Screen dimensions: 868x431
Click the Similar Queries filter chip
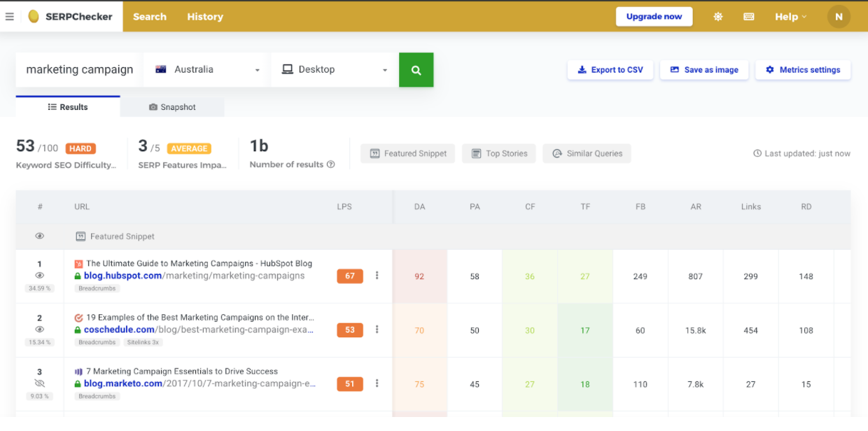click(x=587, y=154)
